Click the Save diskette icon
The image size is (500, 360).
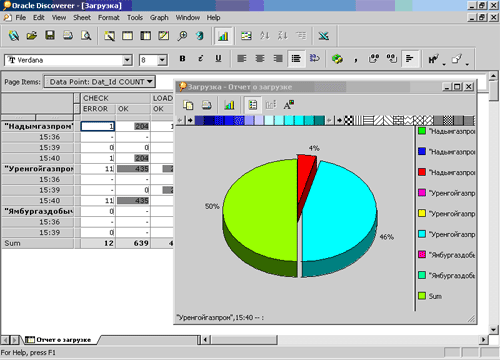[x=50, y=35]
